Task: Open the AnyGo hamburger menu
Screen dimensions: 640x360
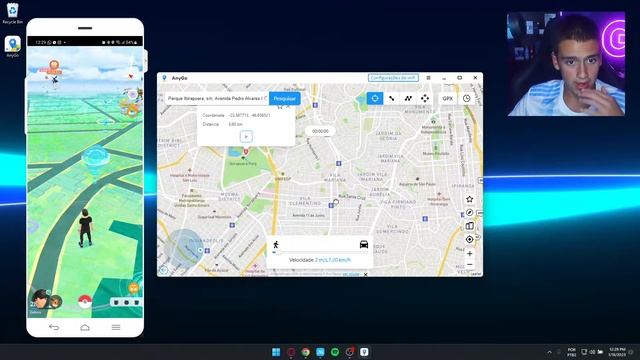Action: coord(428,78)
